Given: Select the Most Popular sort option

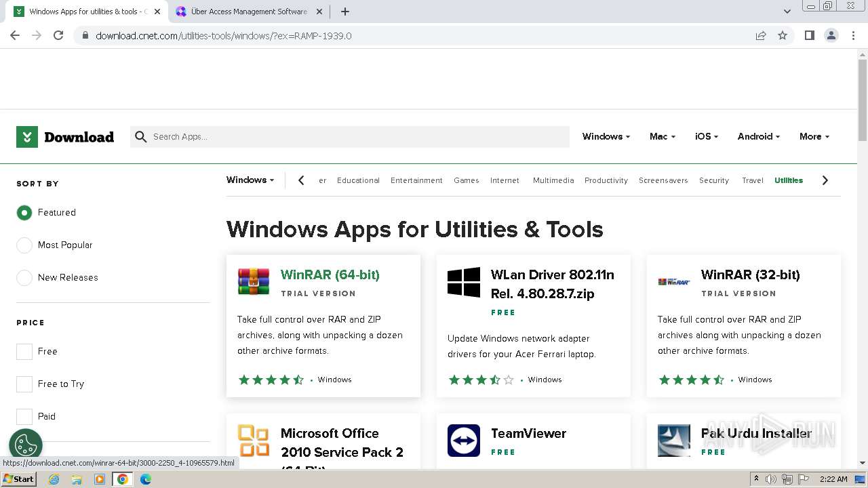Looking at the screenshot, I should pyautogui.click(x=24, y=245).
